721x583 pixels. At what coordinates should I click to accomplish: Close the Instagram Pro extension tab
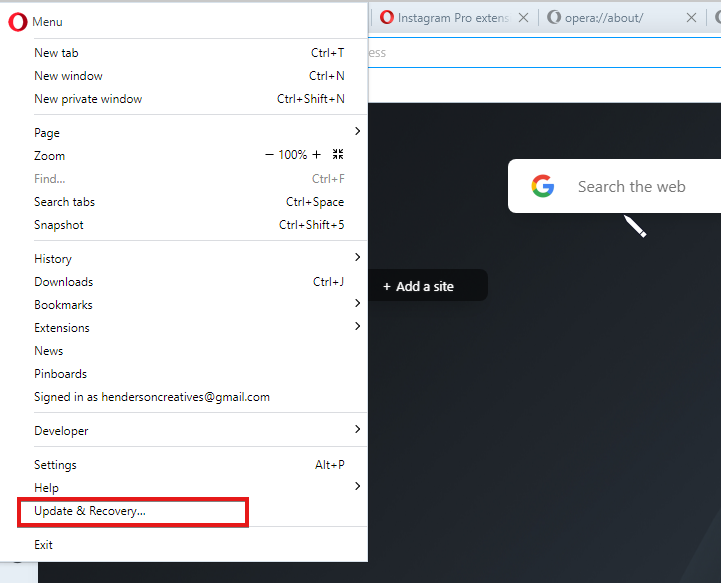point(523,18)
